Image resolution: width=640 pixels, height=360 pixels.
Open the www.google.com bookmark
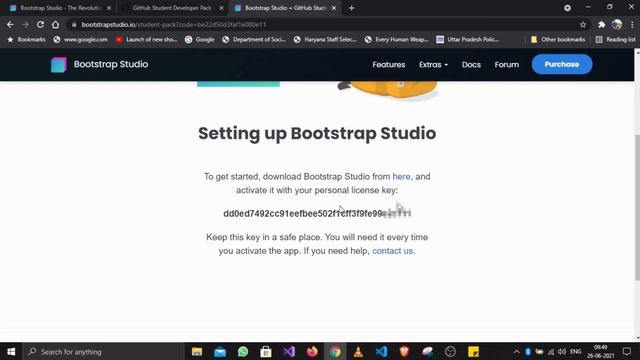coord(80,39)
